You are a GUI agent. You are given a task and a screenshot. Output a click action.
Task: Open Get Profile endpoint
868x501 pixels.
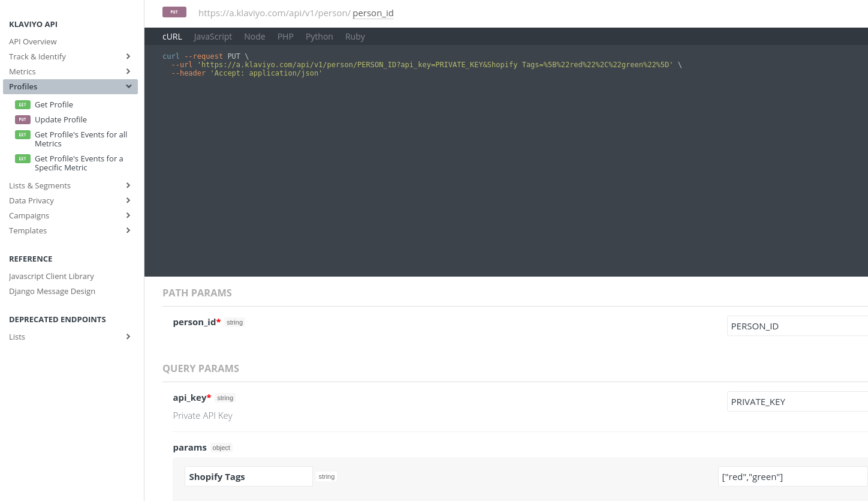(54, 104)
